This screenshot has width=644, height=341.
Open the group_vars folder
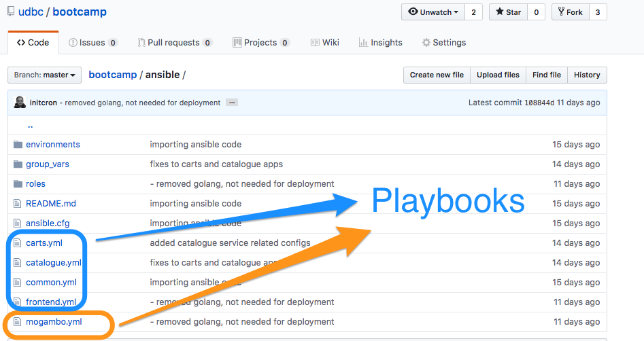click(x=48, y=164)
